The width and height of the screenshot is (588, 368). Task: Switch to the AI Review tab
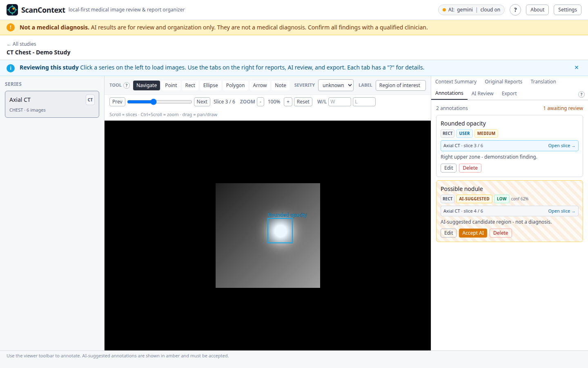point(482,94)
